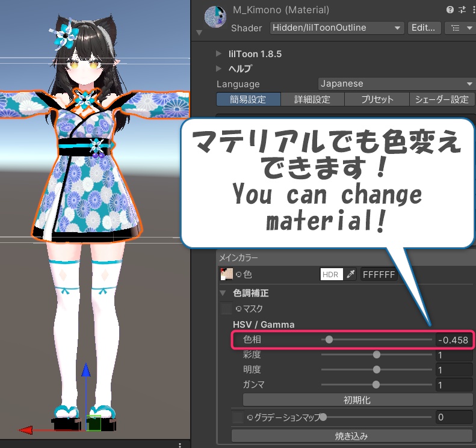Adjust the 色相 hue slider
The width and height of the screenshot is (476, 448).
[377, 339]
